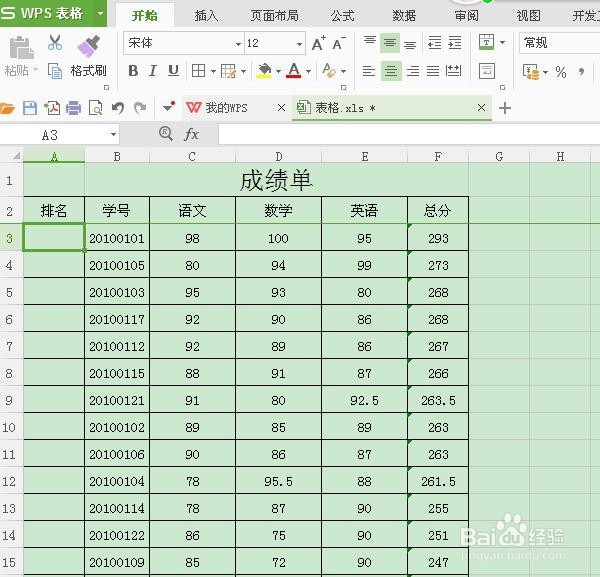Toggle bold formatting
This screenshot has height=577, width=600.
[x=133, y=71]
